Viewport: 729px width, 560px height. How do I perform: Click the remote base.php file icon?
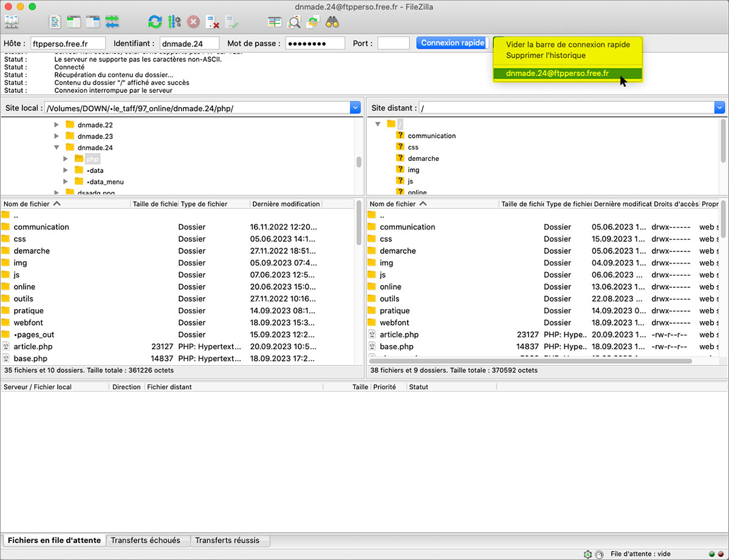pyautogui.click(x=372, y=346)
